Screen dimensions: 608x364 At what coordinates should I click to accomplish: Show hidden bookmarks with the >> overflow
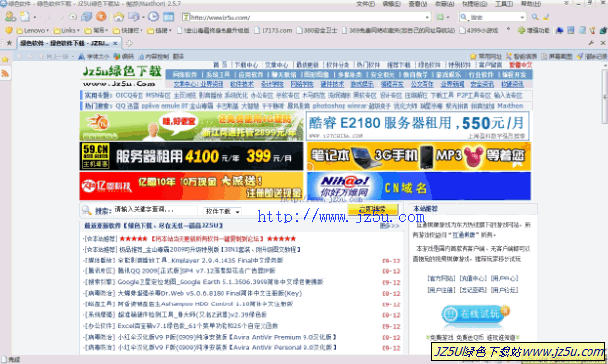click(x=507, y=30)
